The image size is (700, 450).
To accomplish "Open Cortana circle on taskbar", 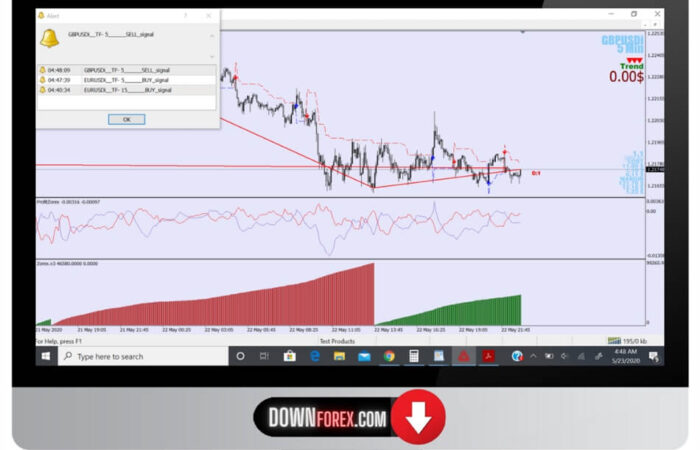I will pos(240,356).
